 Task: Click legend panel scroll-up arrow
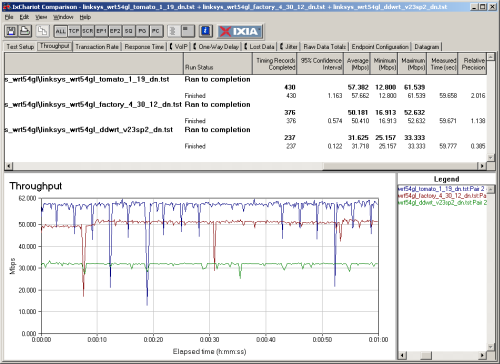point(491,189)
